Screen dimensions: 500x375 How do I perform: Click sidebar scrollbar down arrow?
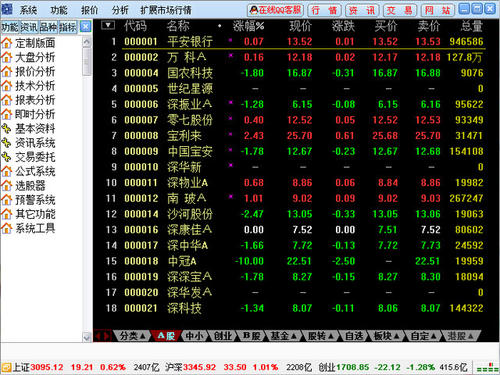click(x=87, y=337)
